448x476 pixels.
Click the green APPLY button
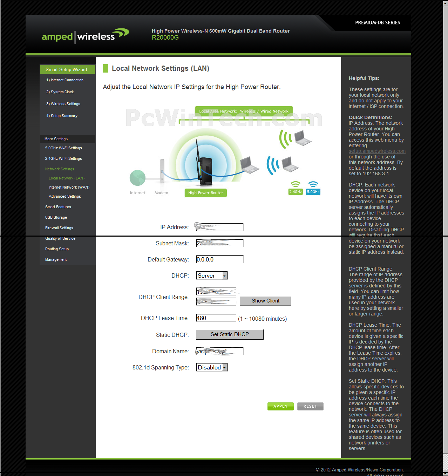(280, 406)
